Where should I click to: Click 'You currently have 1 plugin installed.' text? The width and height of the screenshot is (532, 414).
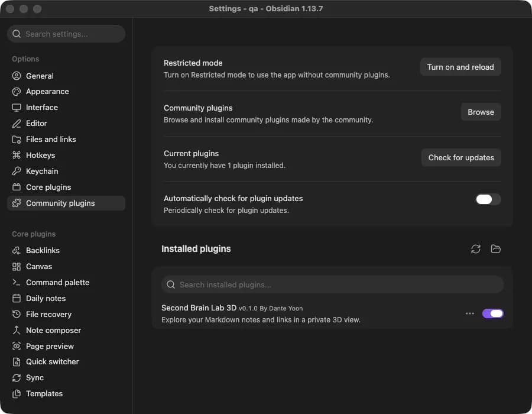pyautogui.click(x=225, y=166)
